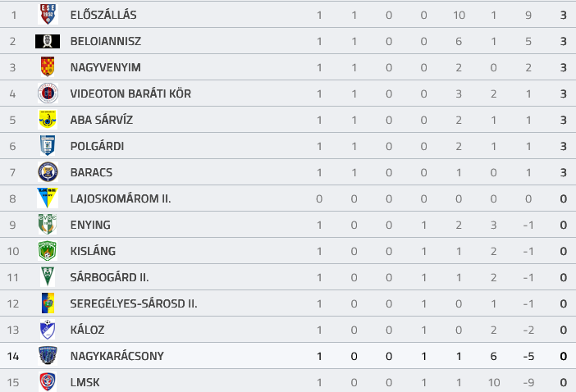Click the Enying green-striped crest
Viewport: 576px width, 392px height.
point(48,224)
